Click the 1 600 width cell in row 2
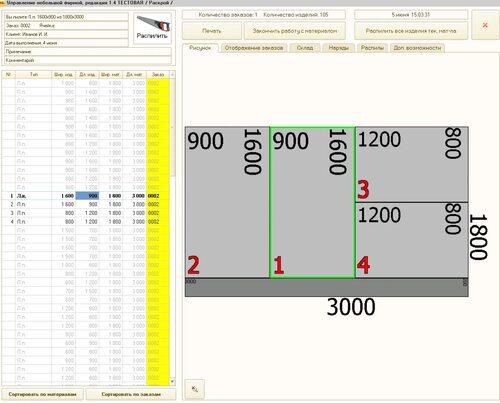Viewport: 500px width, 403px height. [x=64, y=205]
